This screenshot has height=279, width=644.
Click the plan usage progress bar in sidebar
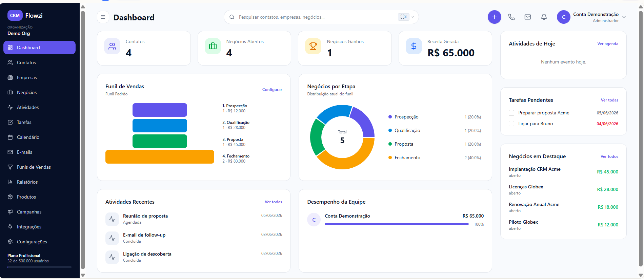tap(39, 267)
